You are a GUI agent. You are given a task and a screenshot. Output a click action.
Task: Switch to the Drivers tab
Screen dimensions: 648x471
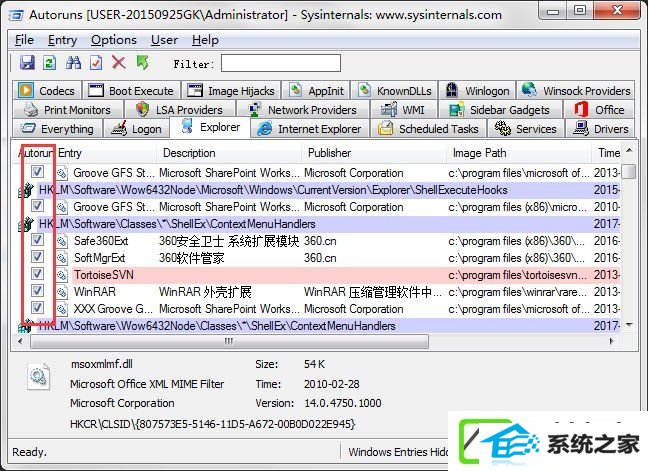click(x=600, y=129)
